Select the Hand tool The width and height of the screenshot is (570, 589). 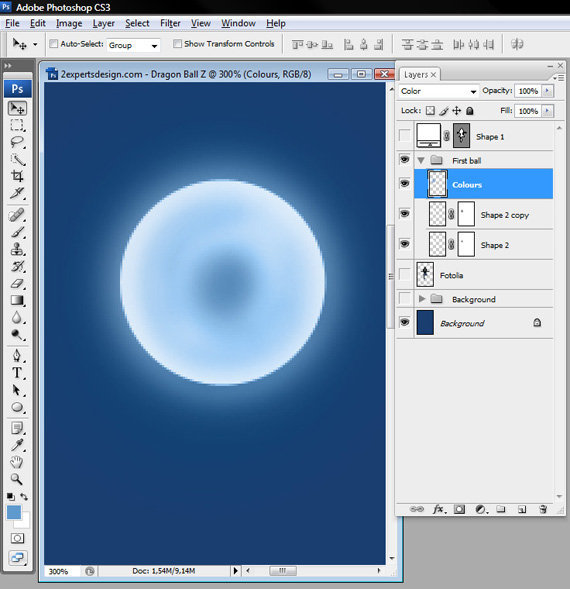[x=17, y=462]
